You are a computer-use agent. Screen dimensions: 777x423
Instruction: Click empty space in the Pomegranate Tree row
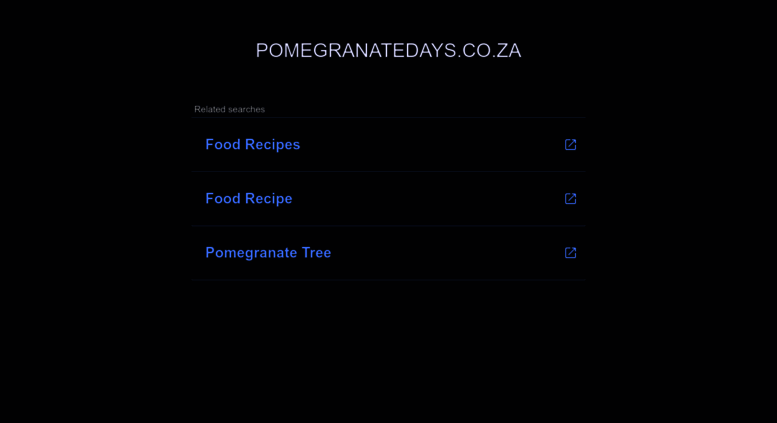click(x=446, y=253)
